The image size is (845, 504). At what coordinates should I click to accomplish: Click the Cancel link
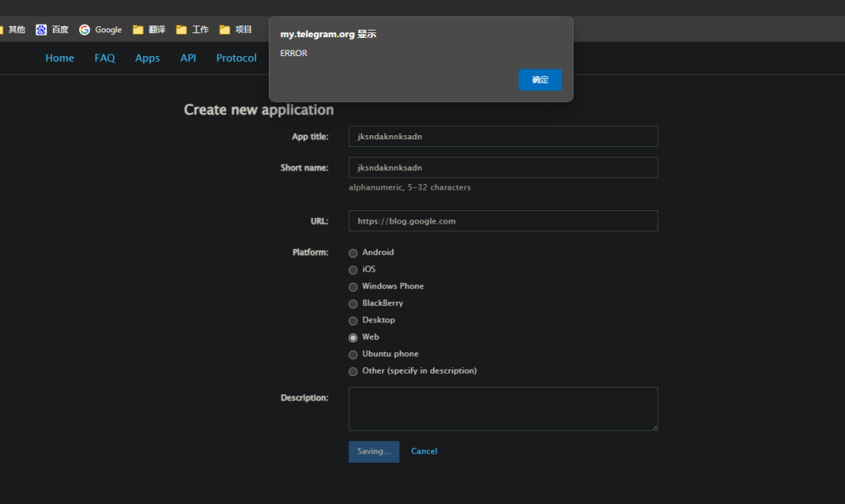pos(424,451)
